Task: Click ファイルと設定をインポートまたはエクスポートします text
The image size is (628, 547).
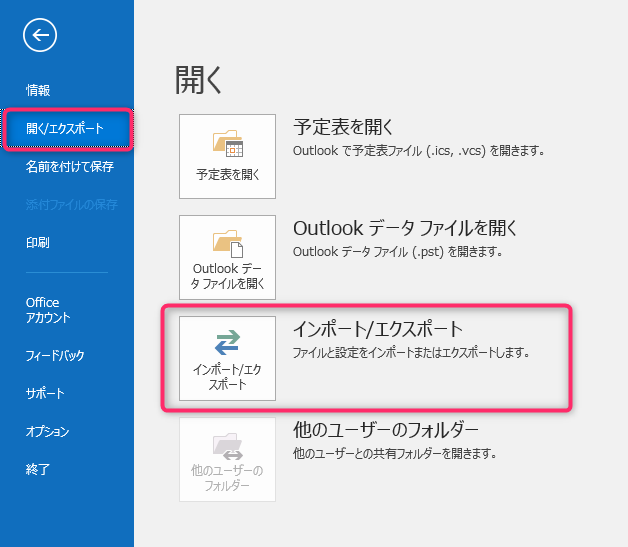Action: point(411,352)
